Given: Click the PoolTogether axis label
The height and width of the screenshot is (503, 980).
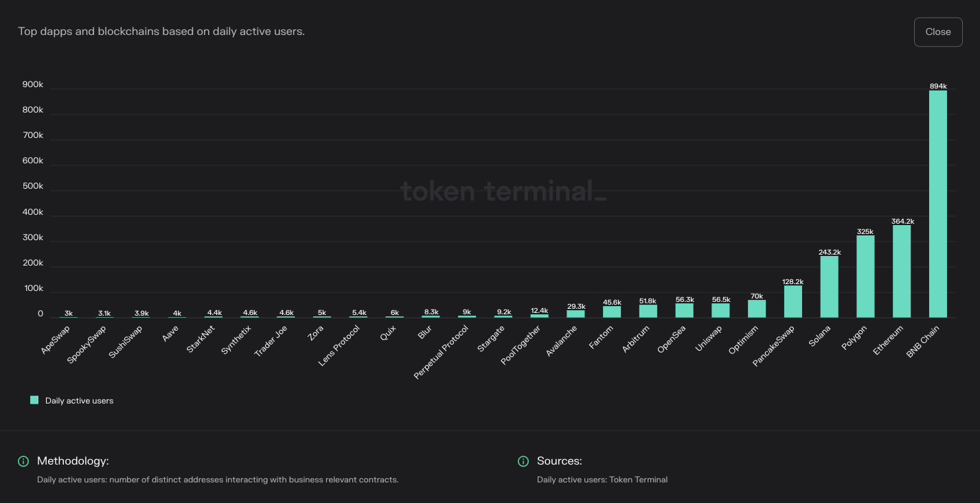Looking at the screenshot, I should pyautogui.click(x=521, y=346).
